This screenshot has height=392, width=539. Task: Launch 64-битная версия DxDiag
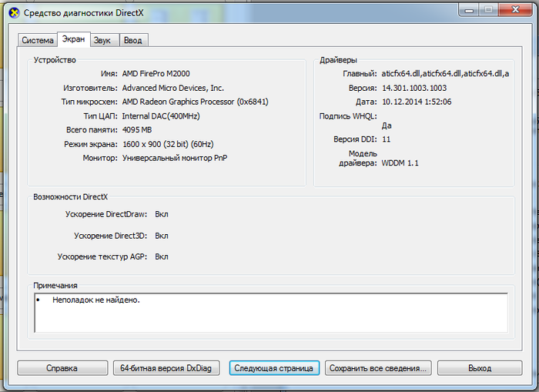(169, 368)
